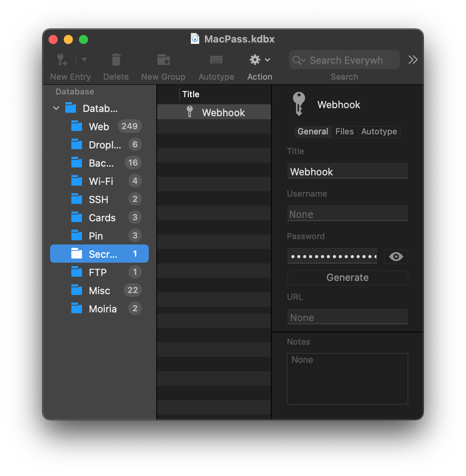
Task: Collapse the Database group in the sidebar
Action: tap(56, 108)
